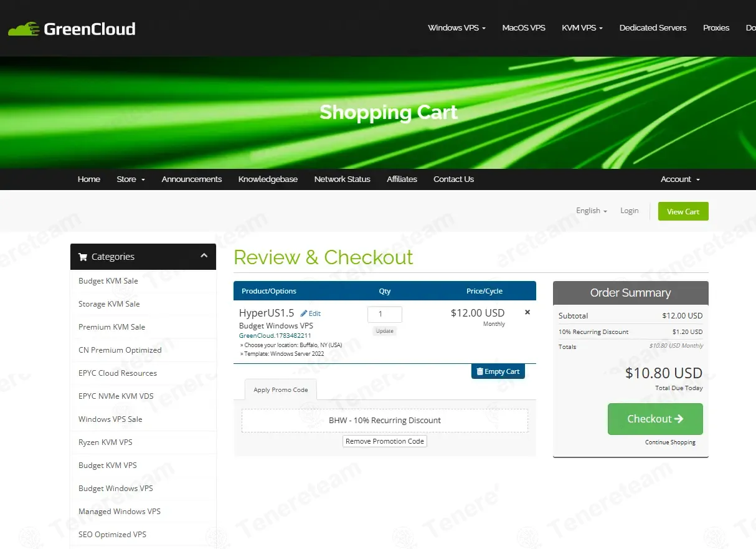Click the Empty Cart button
Screen dimensions: 756x549
[x=498, y=371]
